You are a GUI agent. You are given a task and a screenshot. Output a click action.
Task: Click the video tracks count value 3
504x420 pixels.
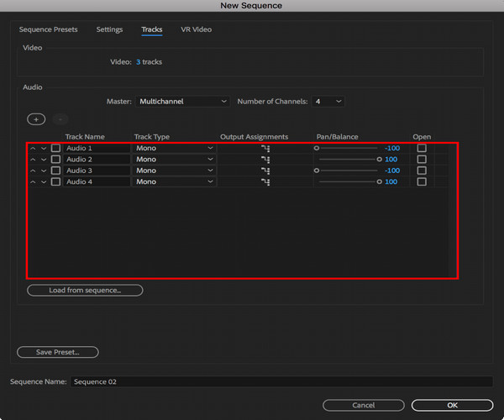[139, 62]
